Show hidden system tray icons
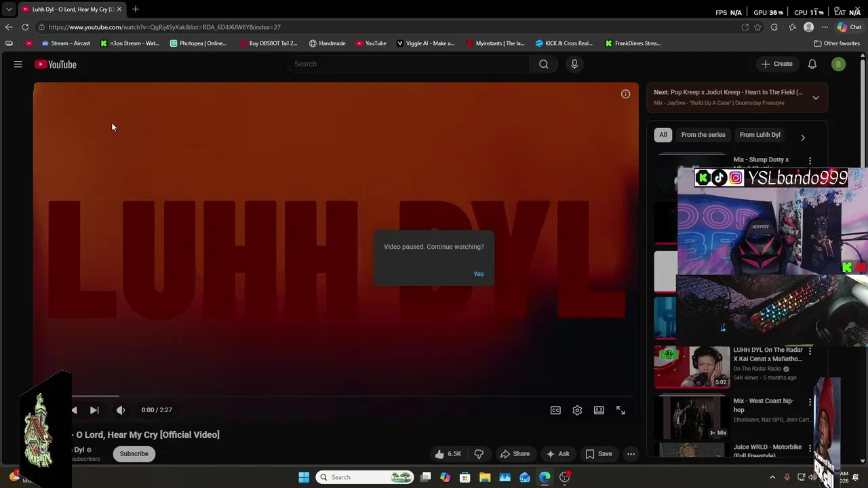868x488 pixels. click(x=772, y=477)
